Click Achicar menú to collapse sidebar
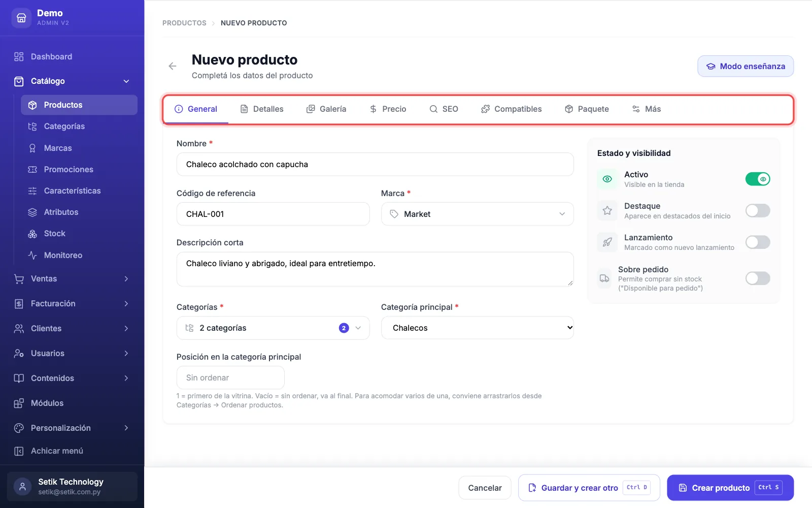Screen dimensions: 812x508 [72, 451]
